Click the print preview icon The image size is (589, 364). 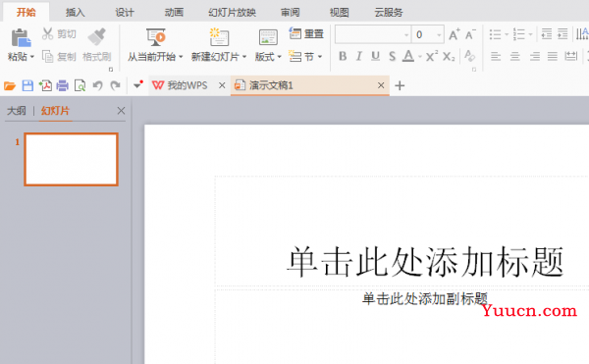point(80,86)
